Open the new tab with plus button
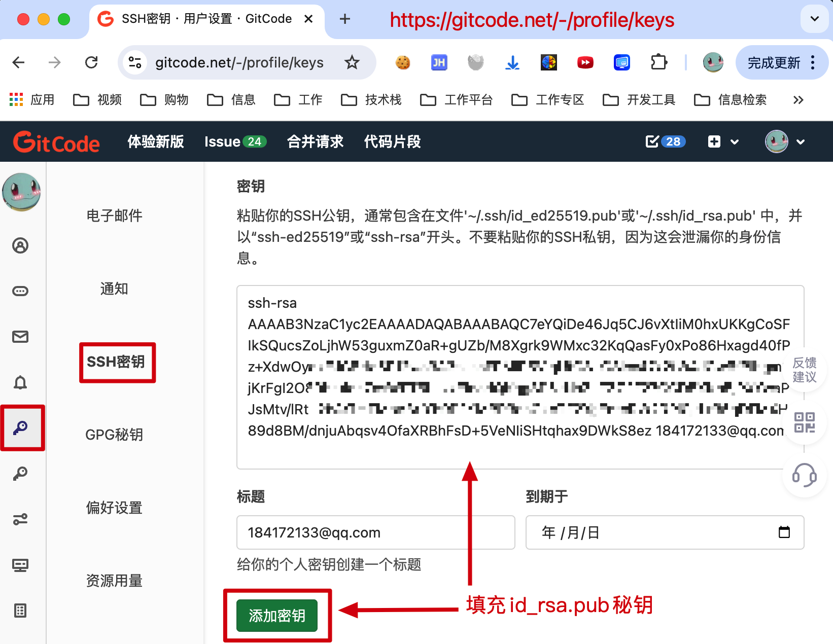833x644 pixels. tap(345, 19)
